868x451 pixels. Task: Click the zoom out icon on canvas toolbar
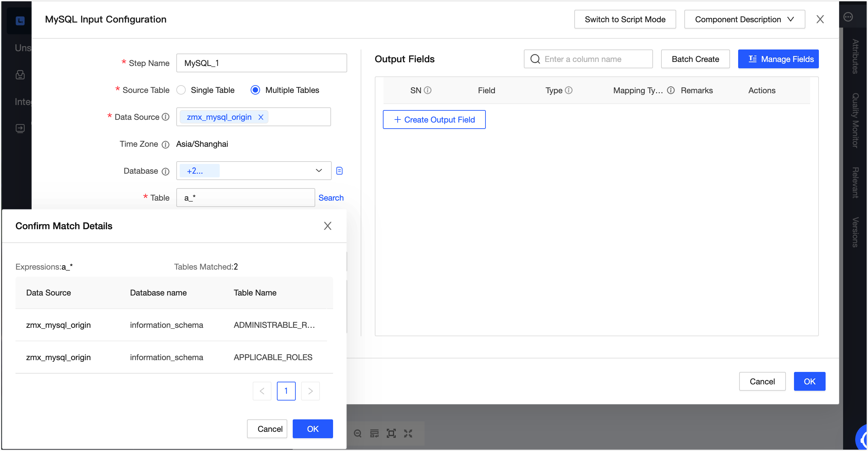pos(358,433)
